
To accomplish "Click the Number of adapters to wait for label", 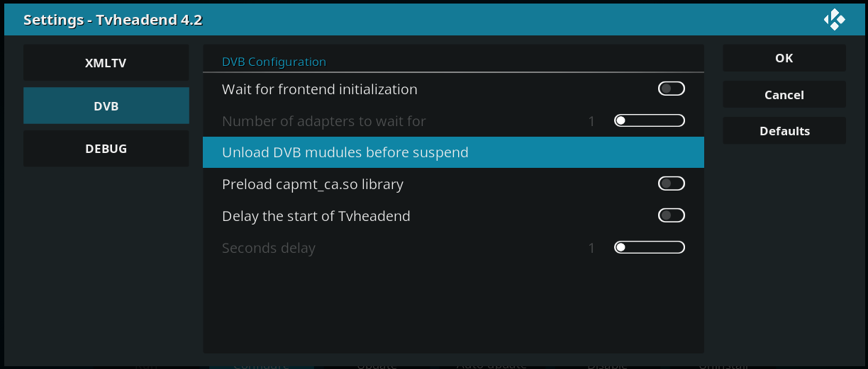I will [x=323, y=121].
